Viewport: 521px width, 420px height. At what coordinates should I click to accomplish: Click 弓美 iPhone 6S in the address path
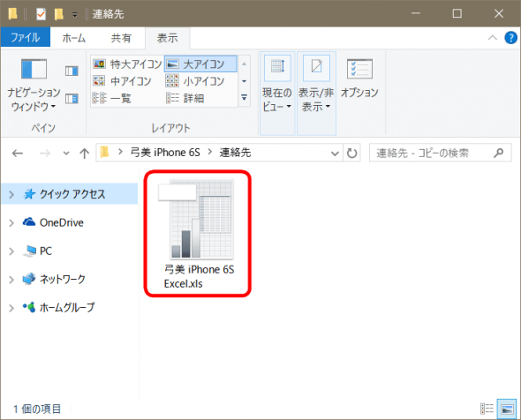pos(165,153)
